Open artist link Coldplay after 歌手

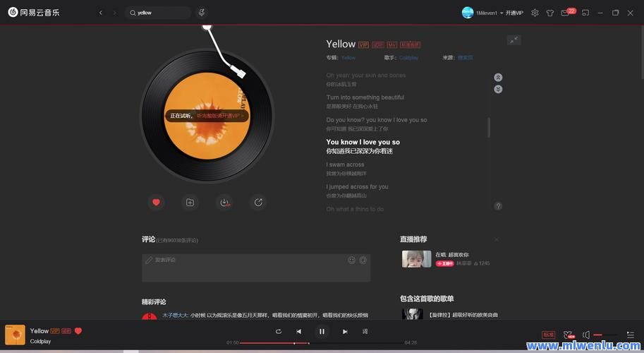(x=408, y=57)
